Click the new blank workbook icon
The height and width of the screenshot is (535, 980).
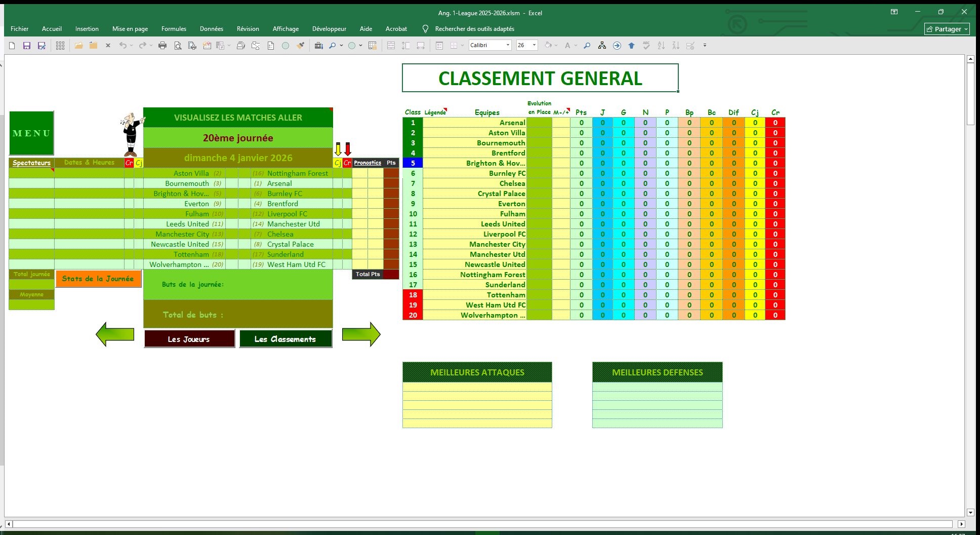tap(12, 46)
